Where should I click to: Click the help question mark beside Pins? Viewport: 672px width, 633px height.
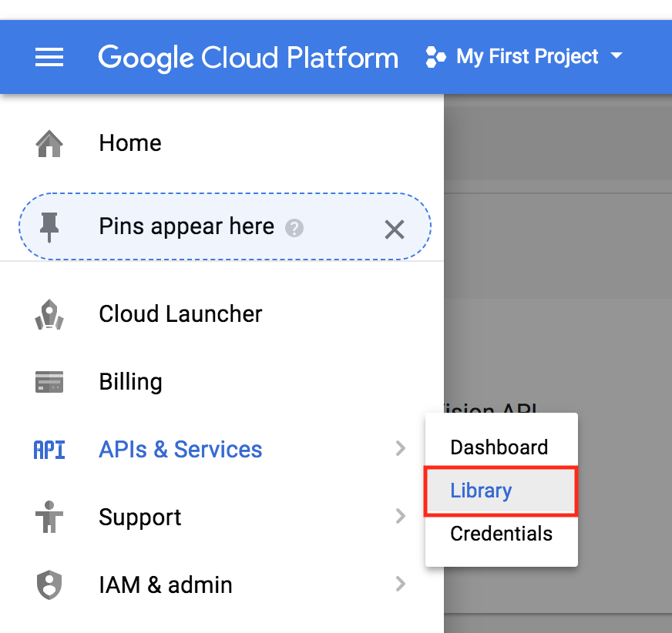point(294,228)
